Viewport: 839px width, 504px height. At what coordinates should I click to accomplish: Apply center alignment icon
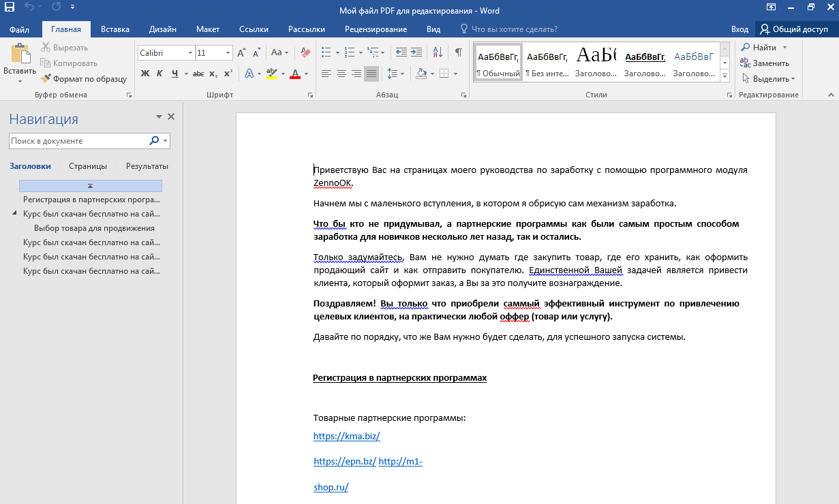pos(341,74)
